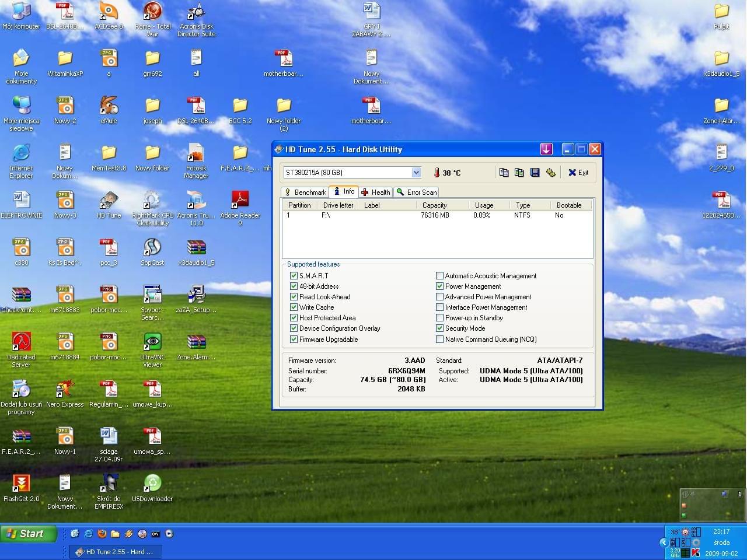Click the Drive letter column header
This screenshot has height=560, width=747.
pyautogui.click(x=338, y=205)
